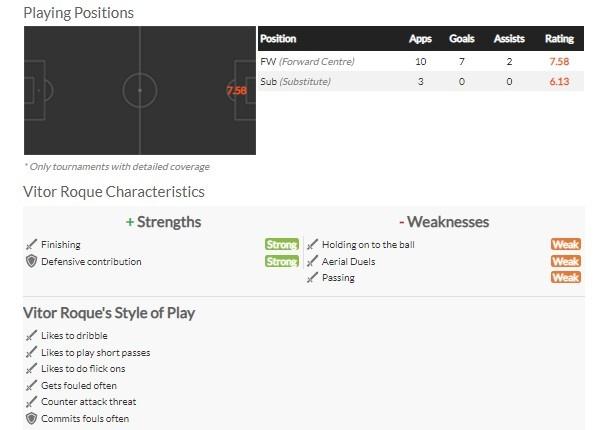Click the sword icon beside Likes to dribble
This screenshot has width=600, height=430.
pos(31,335)
